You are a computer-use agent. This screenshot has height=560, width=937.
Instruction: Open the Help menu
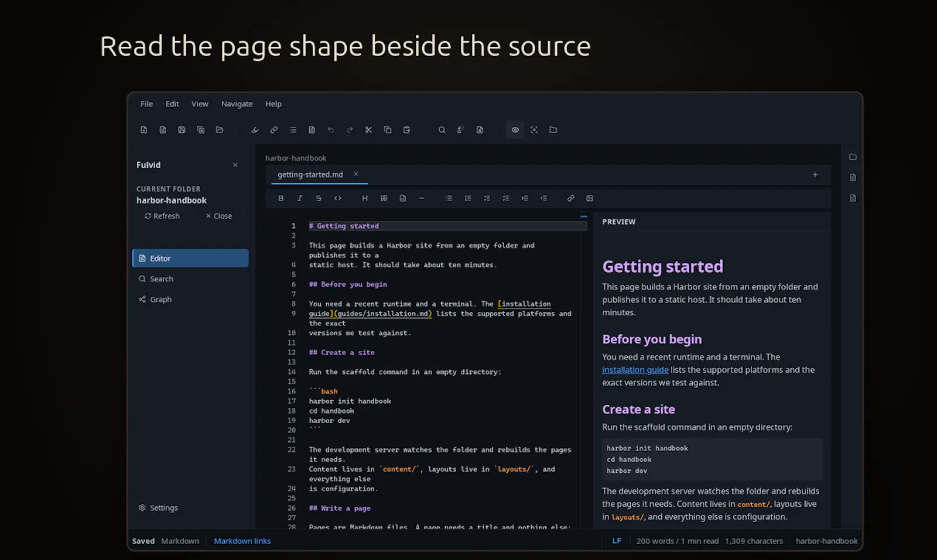pos(273,104)
